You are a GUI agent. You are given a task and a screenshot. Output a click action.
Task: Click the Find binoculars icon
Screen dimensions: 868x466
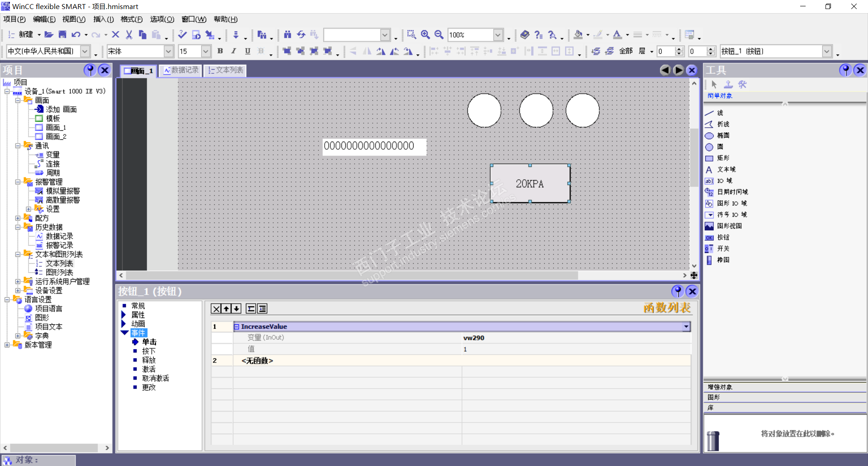pyautogui.click(x=288, y=34)
